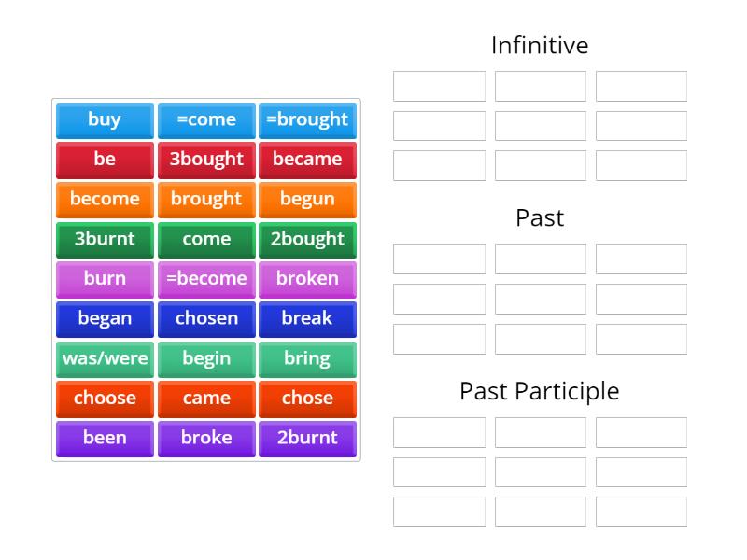Click the first empty slot under Past Participle
747x560 pixels.
tap(439, 432)
